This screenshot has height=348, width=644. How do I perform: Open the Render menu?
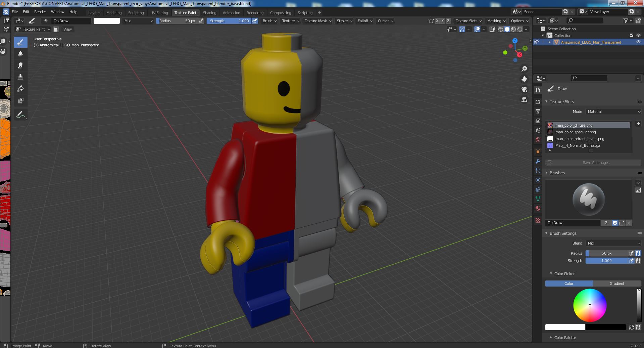[40, 12]
